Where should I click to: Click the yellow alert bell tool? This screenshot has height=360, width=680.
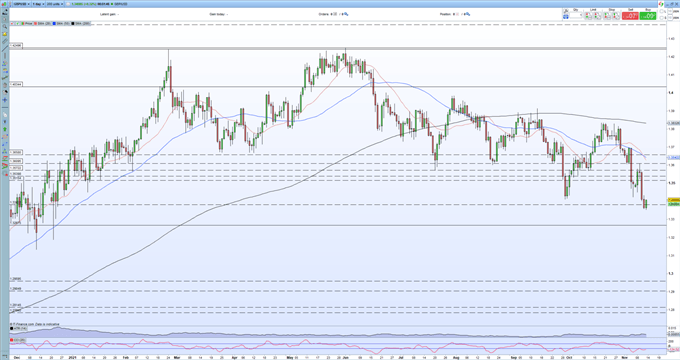(5, 34)
